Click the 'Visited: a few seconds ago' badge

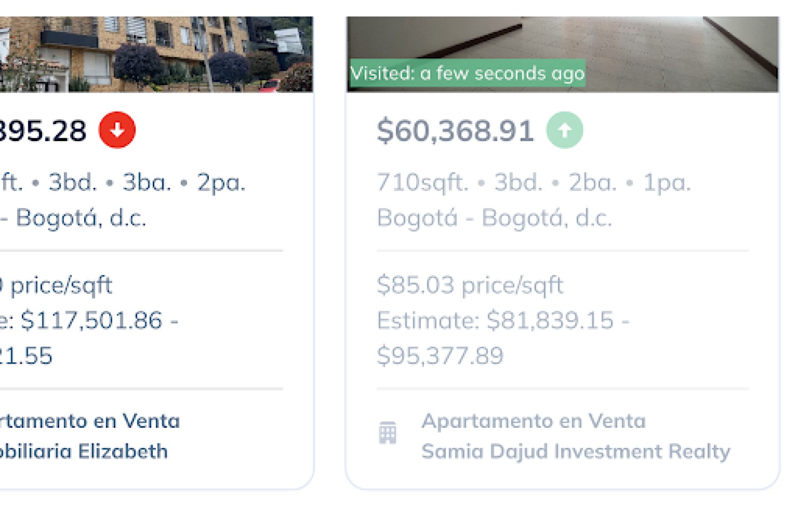point(468,73)
